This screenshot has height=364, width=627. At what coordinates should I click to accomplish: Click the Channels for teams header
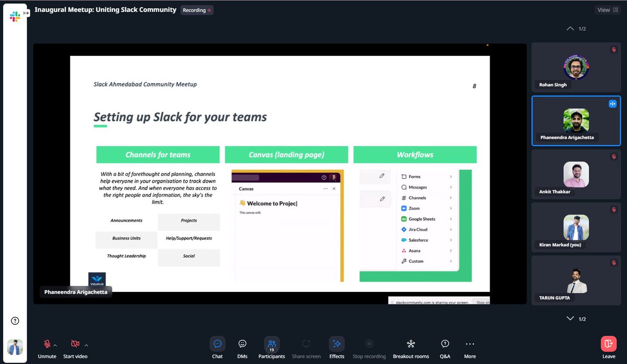coord(158,155)
